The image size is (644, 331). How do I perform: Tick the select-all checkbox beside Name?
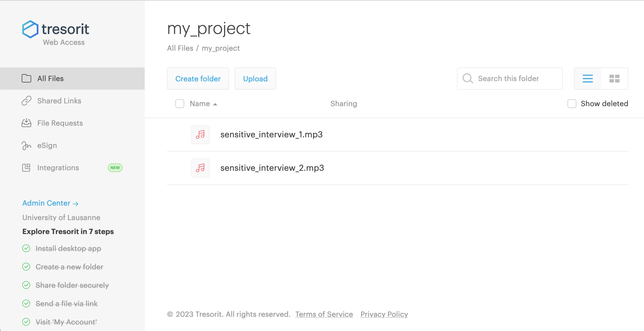pyautogui.click(x=180, y=104)
